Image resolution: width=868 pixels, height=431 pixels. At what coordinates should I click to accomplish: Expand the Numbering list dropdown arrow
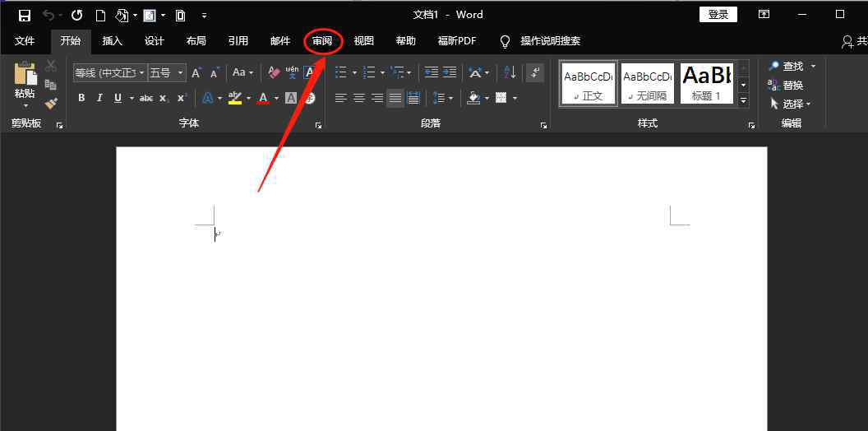click(x=382, y=72)
